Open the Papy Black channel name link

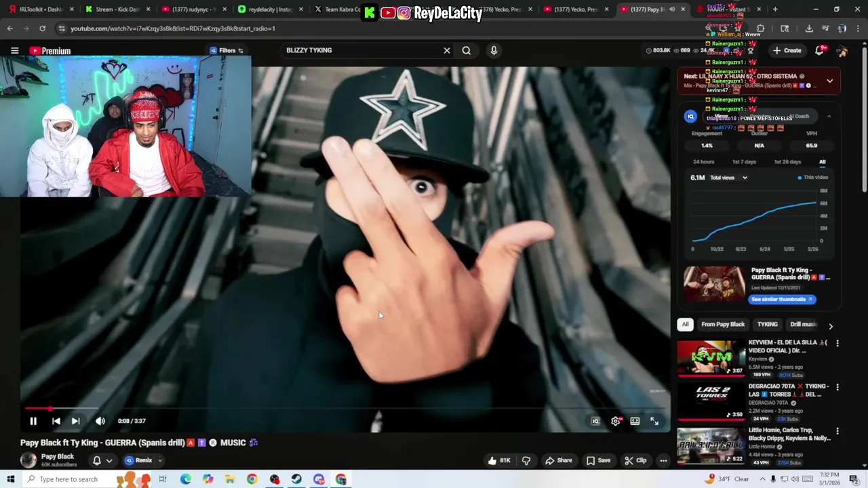pyautogui.click(x=58, y=457)
